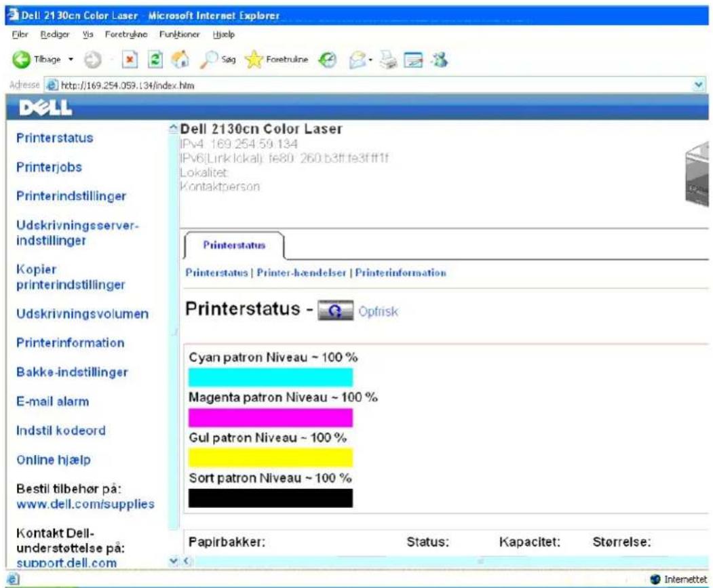Click the 'Størrelse:' column heading
This screenshot has width=713, height=588.
pyautogui.click(x=621, y=542)
